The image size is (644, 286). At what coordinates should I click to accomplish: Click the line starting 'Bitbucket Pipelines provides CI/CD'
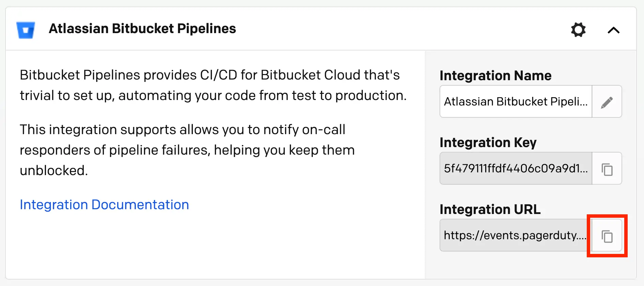click(210, 75)
